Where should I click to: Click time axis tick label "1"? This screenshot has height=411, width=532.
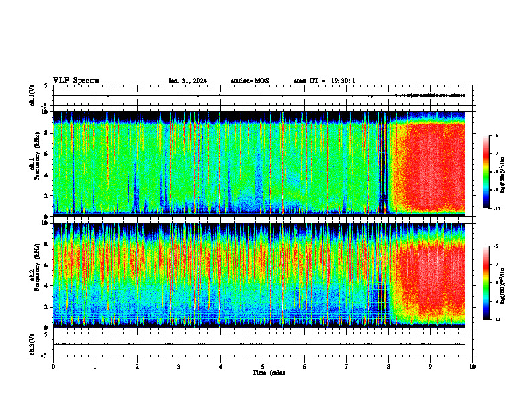(x=95, y=367)
